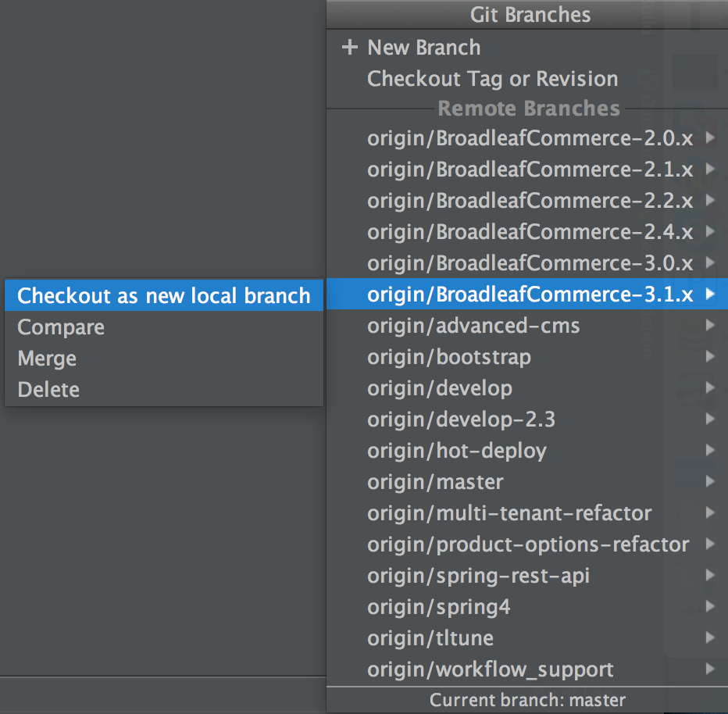Click "Delete" in the context menu
The width and height of the screenshot is (728, 714).
click(x=48, y=389)
